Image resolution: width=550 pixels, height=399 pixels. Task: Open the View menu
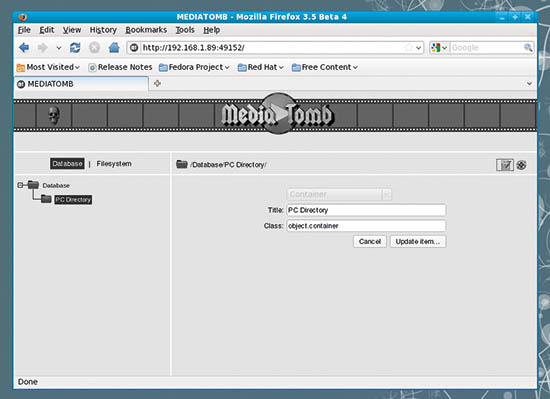(72, 30)
